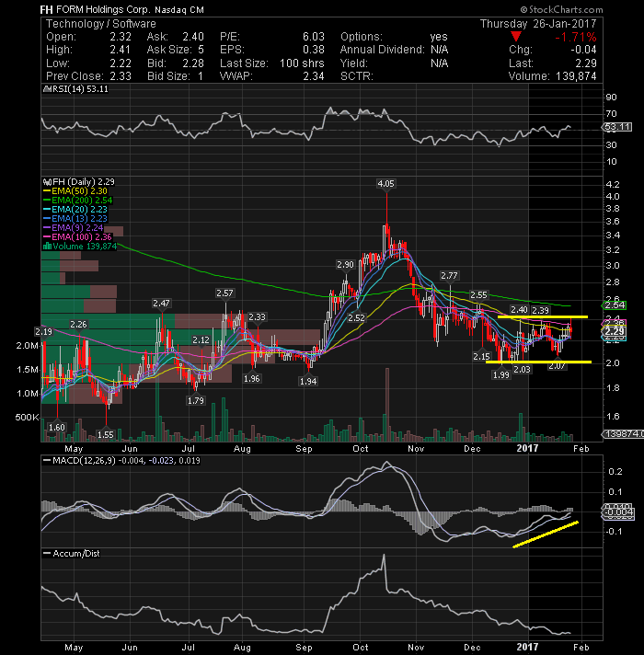Click the Thursday 26-Jan-2017 date text
Screen dimensions: 644x655
pyautogui.click(x=538, y=24)
